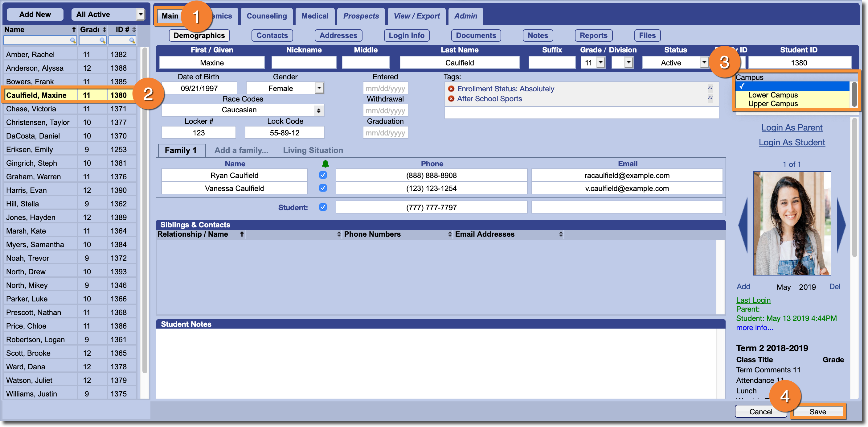Sort list by Name column arrow
The height and width of the screenshot is (427, 868).
pyautogui.click(x=74, y=30)
